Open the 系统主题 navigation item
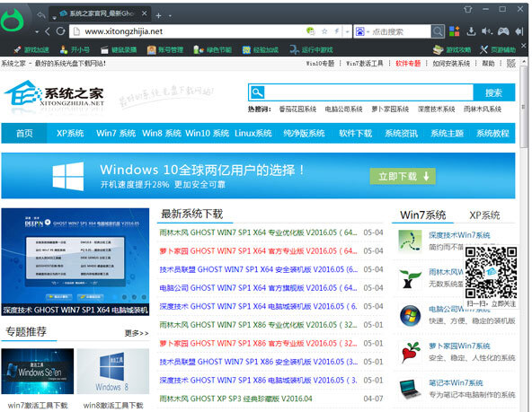 [447, 133]
